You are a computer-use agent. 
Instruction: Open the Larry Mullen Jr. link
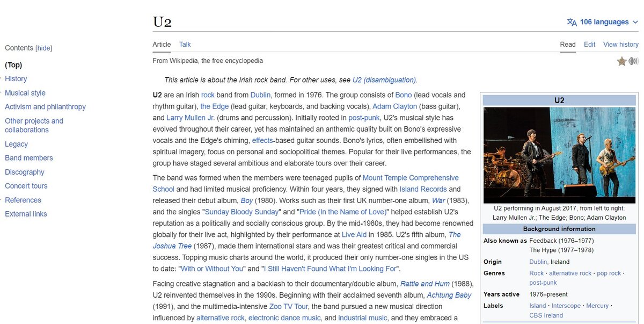click(191, 118)
